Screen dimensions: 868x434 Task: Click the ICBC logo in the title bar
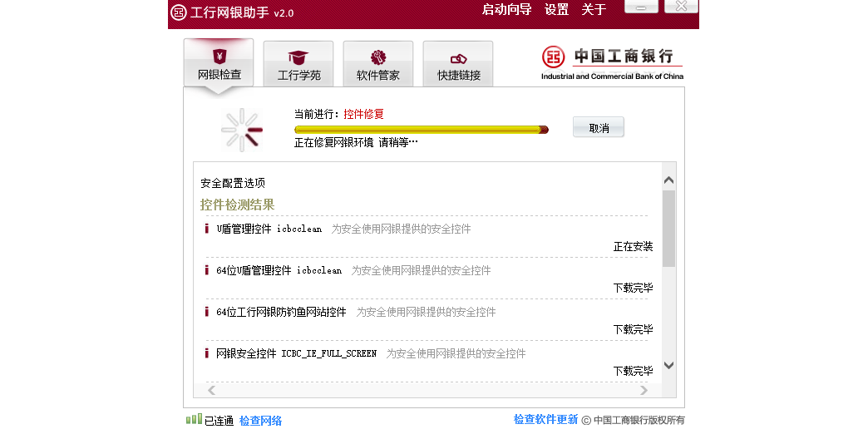pos(178,12)
